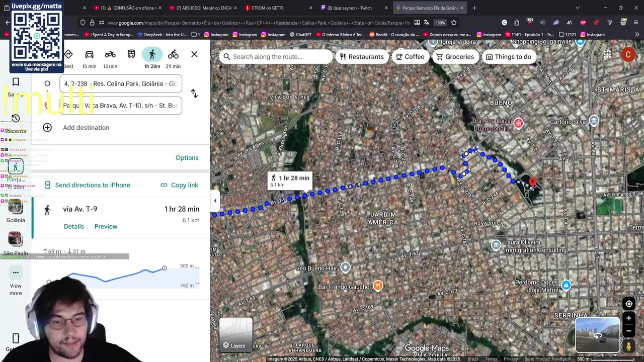644x362 pixels.
Task: Select the Street View pegman
Action: point(629,346)
